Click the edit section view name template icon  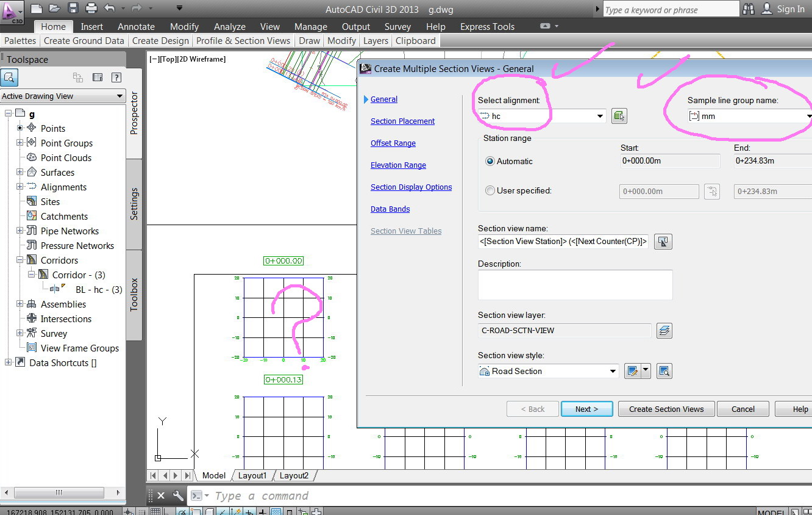[663, 242]
